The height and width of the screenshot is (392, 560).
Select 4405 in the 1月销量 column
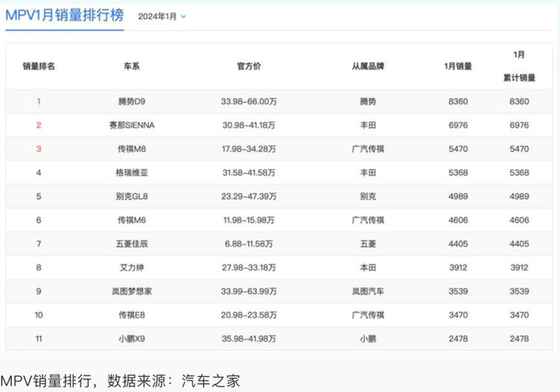(458, 244)
